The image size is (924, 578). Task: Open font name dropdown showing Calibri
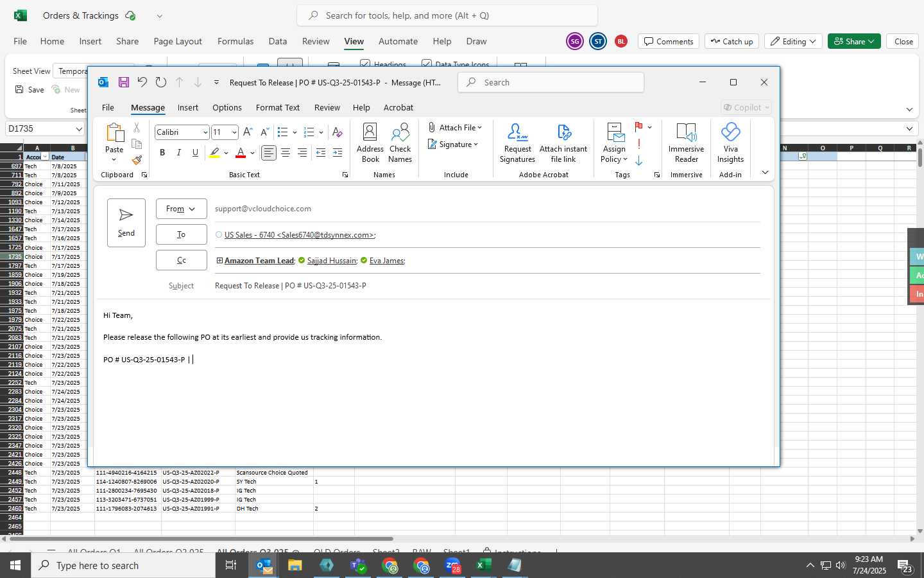click(205, 132)
